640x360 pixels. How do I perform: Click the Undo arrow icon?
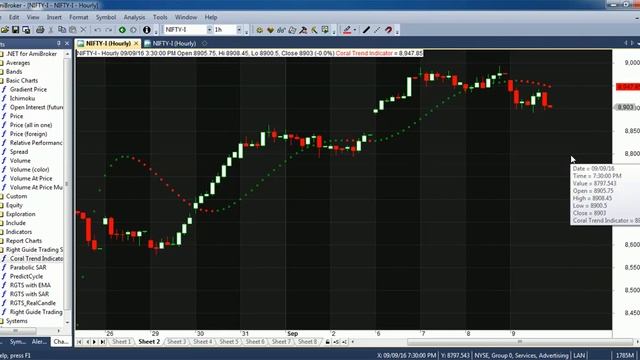tap(98, 30)
